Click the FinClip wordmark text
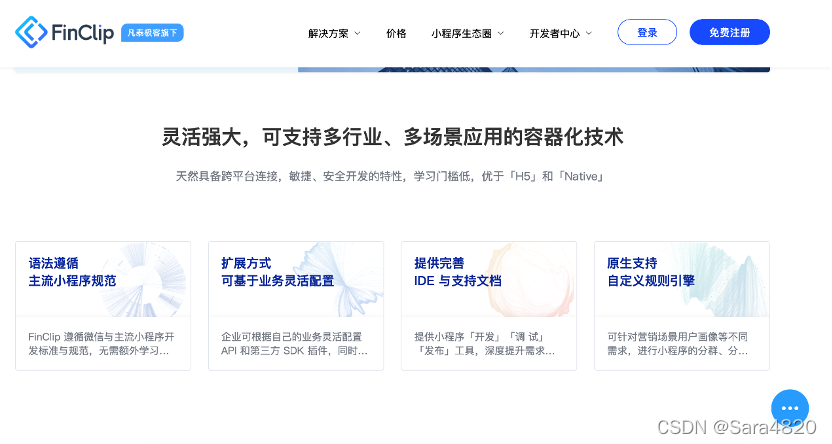This screenshot has height=444, width=832. click(82, 33)
